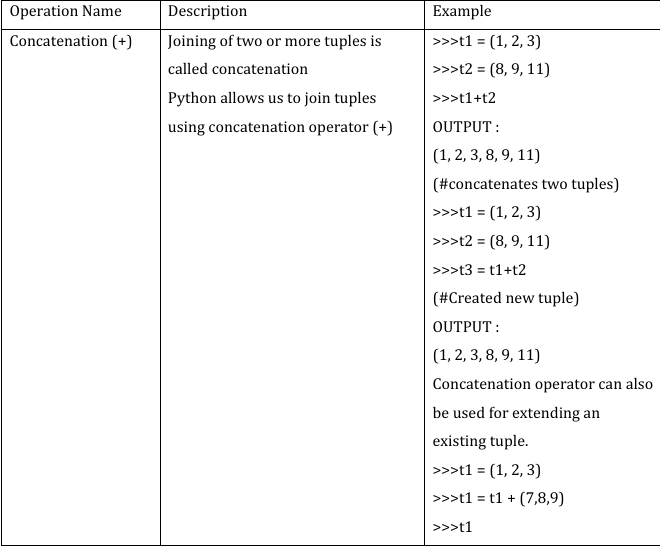Click 'Concatenation operator can also' sentence
Image resolution: width=660 pixels, height=546 pixels.
click(x=543, y=384)
